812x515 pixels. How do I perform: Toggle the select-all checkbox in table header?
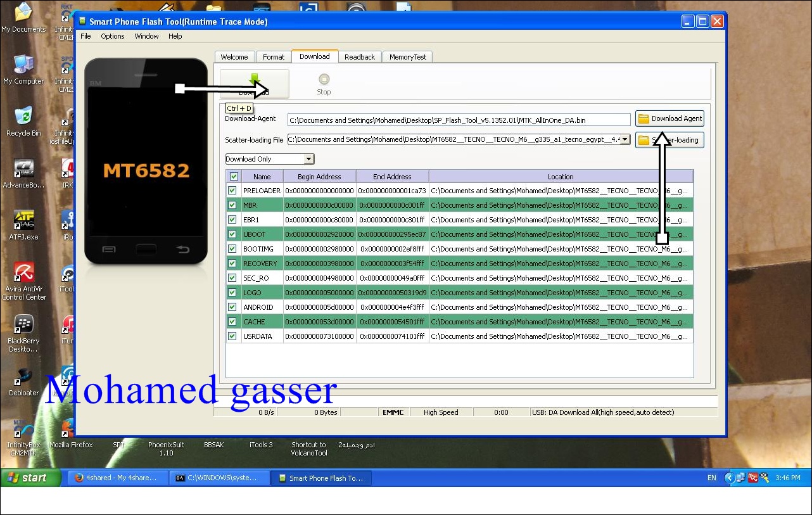[x=234, y=177]
